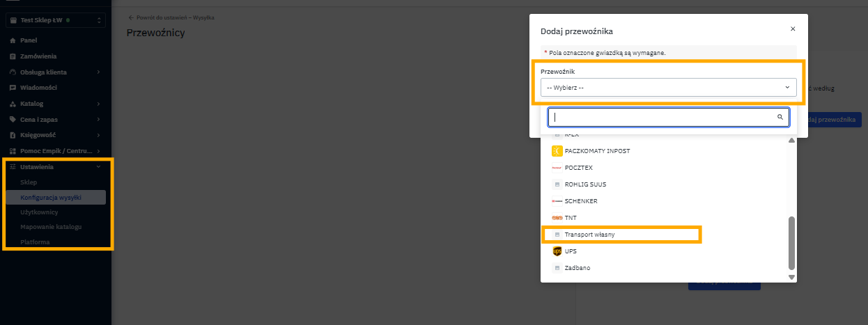Click the search magnifier icon in carrier search

pos(780,118)
